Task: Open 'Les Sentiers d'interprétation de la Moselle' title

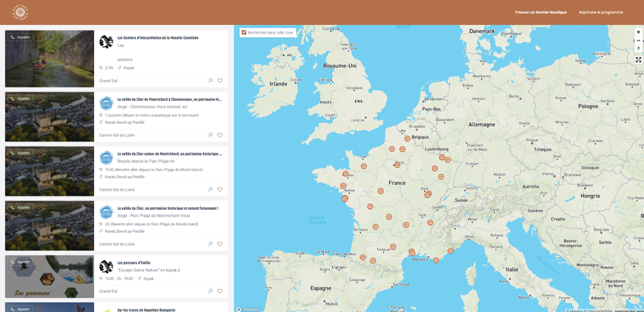Action: [x=157, y=38]
